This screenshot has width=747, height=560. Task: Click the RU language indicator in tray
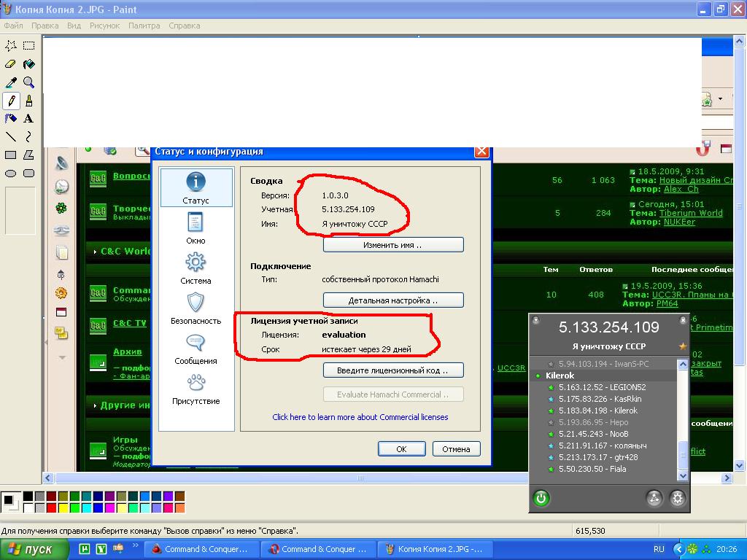click(659, 549)
